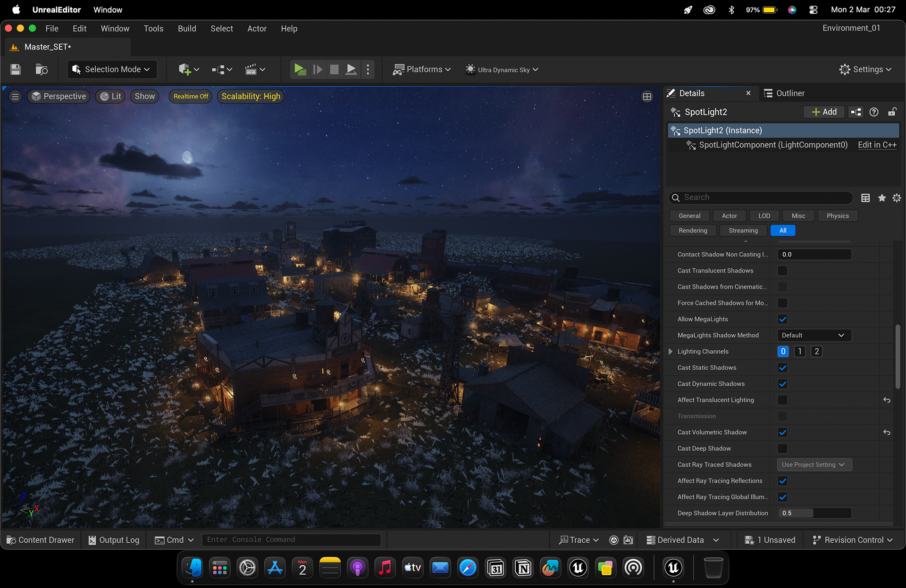Lock the Details panel selection
This screenshot has height=588, width=906.
tap(892, 112)
